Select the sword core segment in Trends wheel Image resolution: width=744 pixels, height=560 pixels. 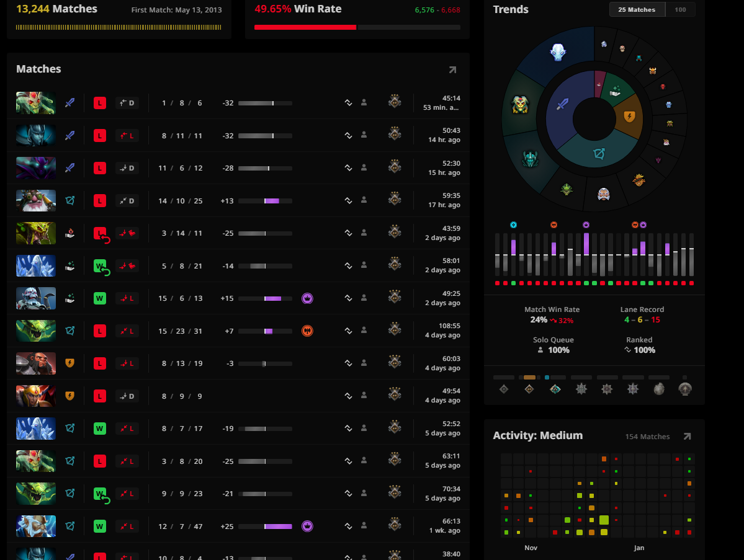click(x=563, y=104)
